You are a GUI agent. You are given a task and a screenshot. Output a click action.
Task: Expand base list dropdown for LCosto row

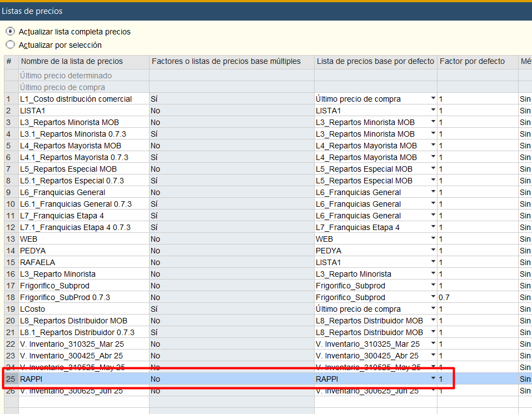tap(433, 308)
